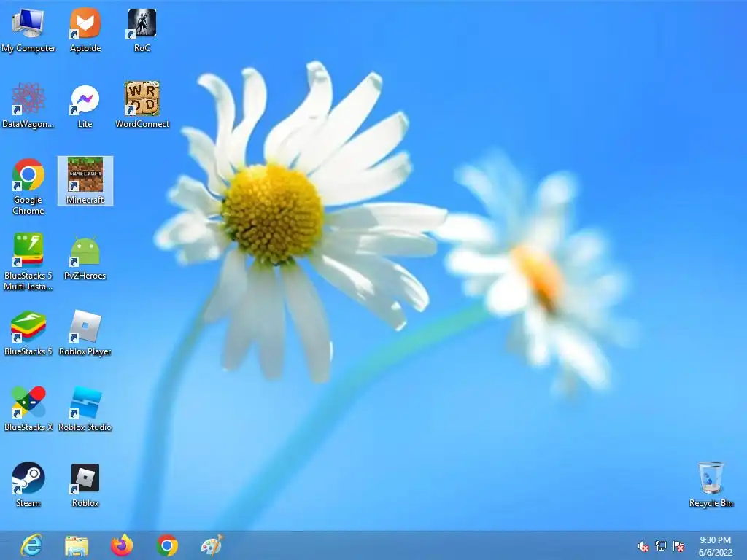Click the Roblox Studio label text
This screenshot has height=560, width=747.
click(85, 427)
